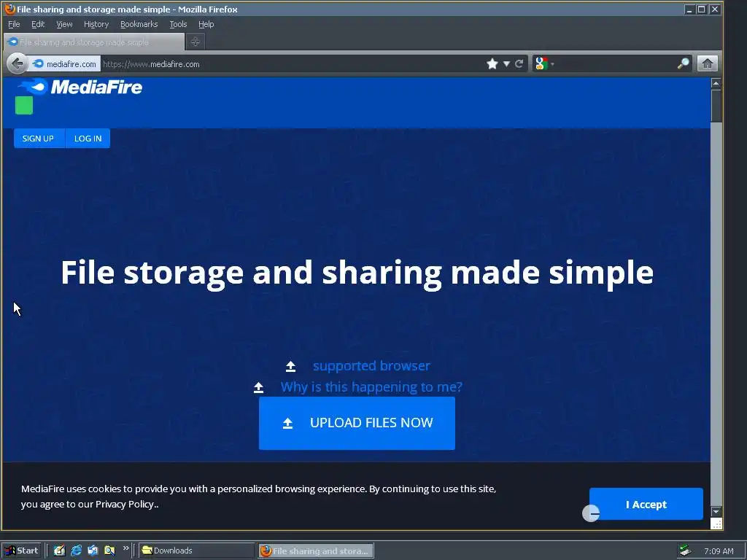Click upload arrow icon beside Why is this happening
Screen dimensions: 747x560
tap(259, 388)
